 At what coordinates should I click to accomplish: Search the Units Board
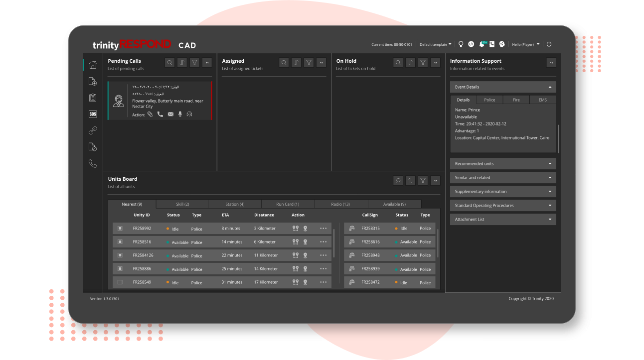[398, 180]
